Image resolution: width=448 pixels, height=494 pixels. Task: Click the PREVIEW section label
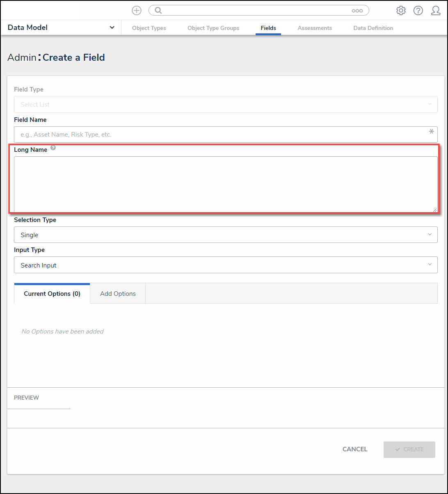click(x=27, y=398)
